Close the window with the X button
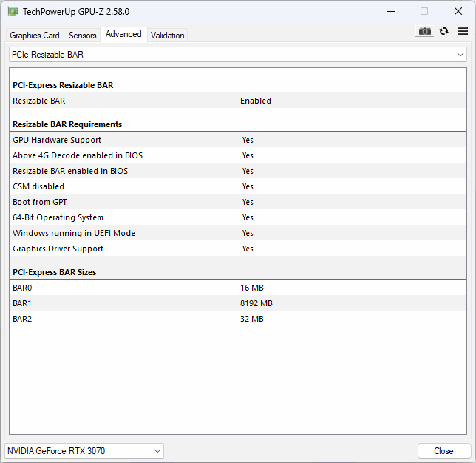The height and width of the screenshot is (463, 476). [458, 12]
